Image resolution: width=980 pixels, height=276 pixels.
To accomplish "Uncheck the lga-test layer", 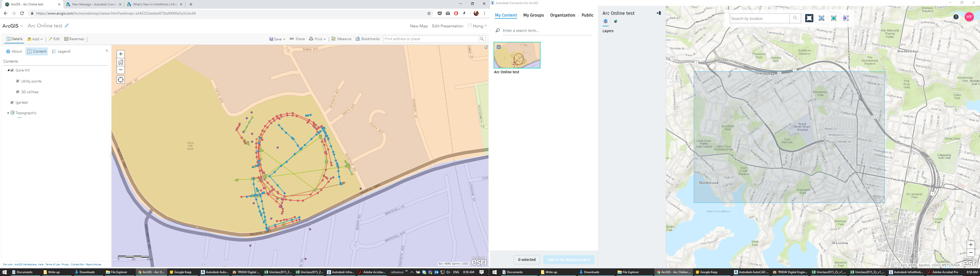I will 12,102.
